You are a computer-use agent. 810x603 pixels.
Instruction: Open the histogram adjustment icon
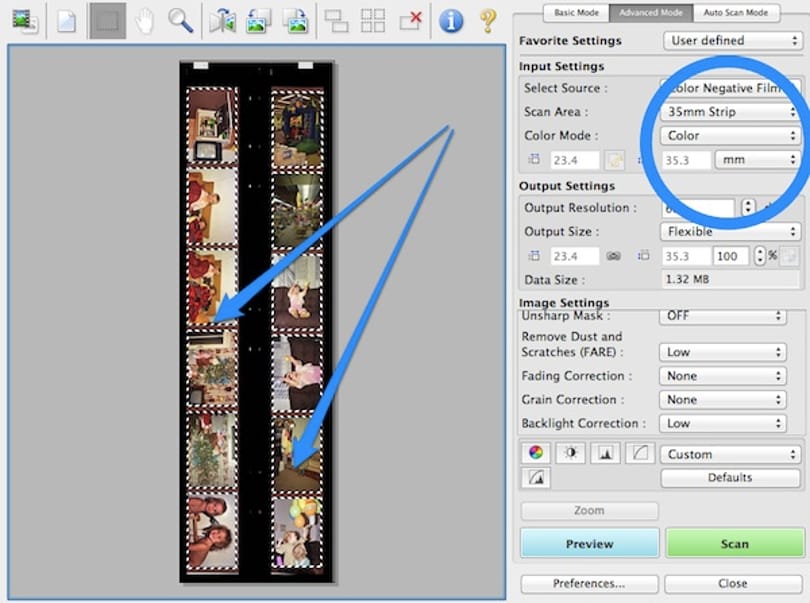(x=605, y=453)
